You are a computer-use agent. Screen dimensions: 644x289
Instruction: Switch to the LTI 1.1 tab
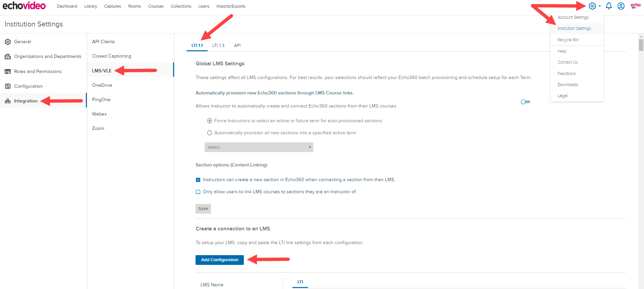(197, 46)
